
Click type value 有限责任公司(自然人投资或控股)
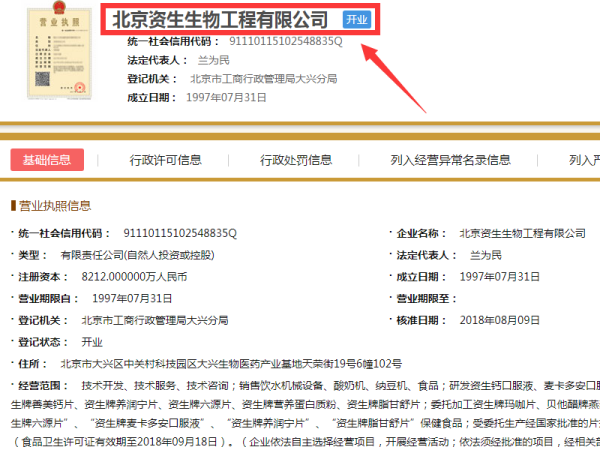(x=137, y=255)
